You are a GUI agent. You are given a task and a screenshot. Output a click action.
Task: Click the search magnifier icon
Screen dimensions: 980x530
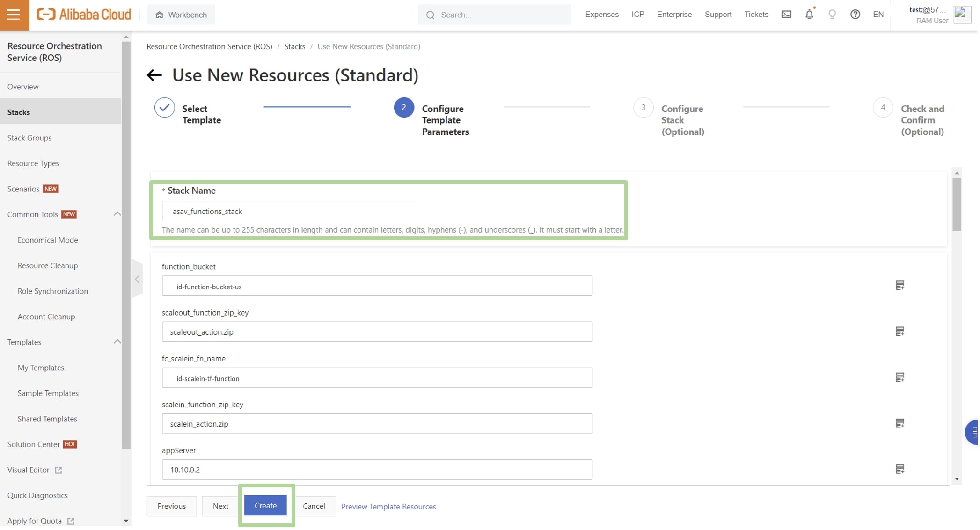pos(430,15)
